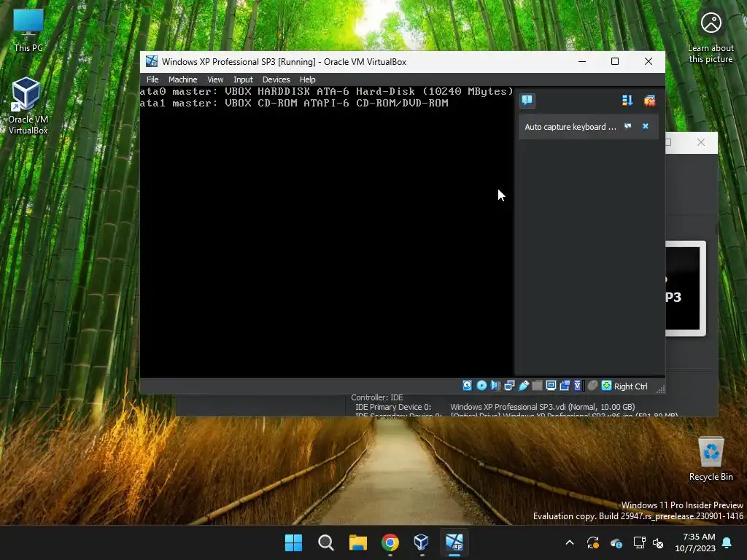
Task: Open Google Chrome from the taskbar
Action: tap(390, 542)
